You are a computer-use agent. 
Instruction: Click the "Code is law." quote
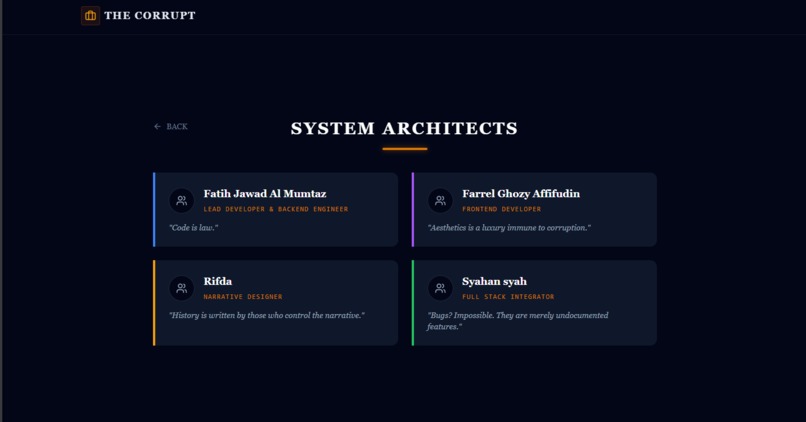coord(194,228)
